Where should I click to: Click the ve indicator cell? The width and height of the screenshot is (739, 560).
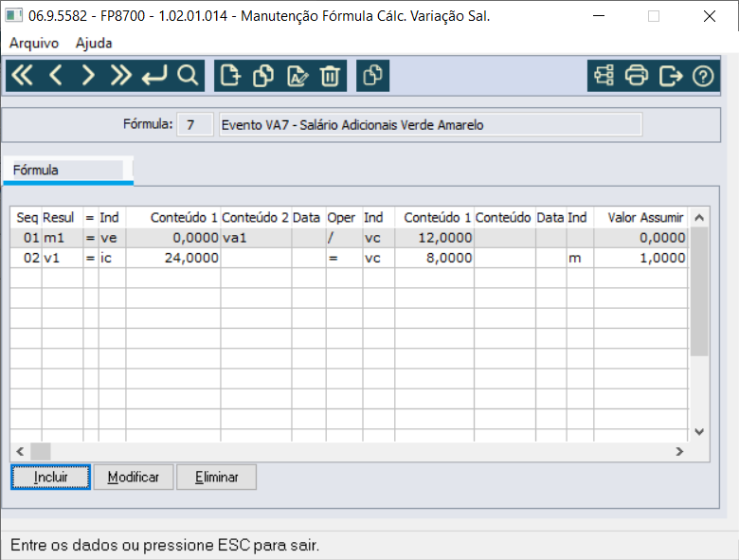click(x=112, y=238)
